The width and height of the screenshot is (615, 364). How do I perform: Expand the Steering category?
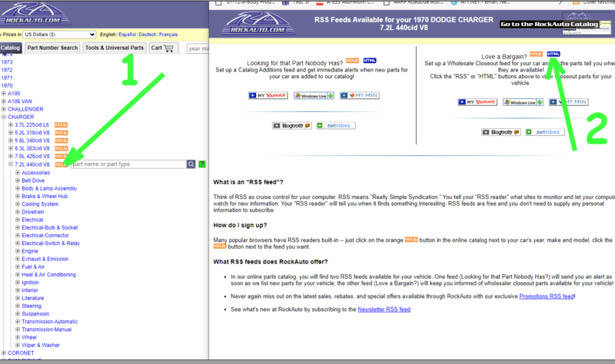(x=18, y=306)
